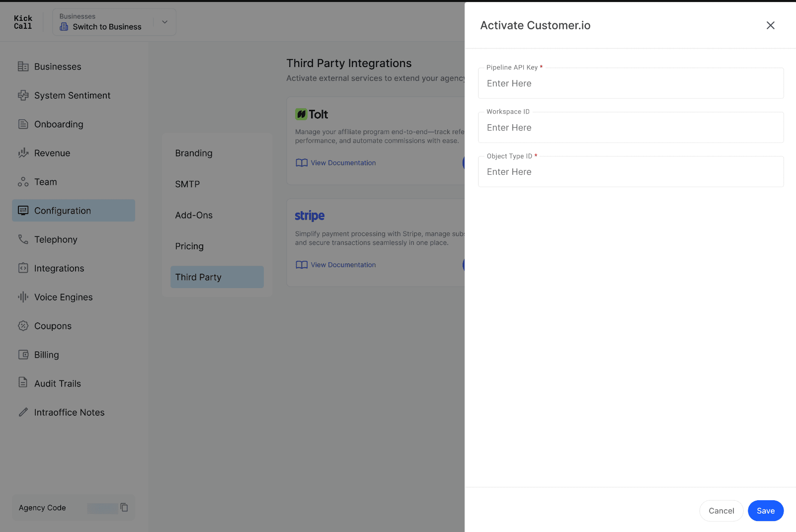This screenshot has width=796, height=532.
Task: Click the Voice Engines waveform icon
Action: 23,297
